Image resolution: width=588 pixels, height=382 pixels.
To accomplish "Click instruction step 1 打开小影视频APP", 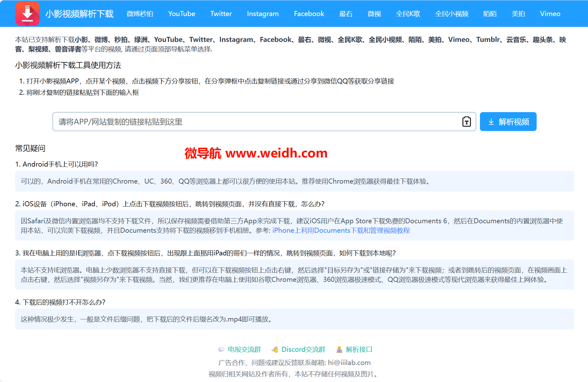I will pyautogui.click(x=207, y=81).
